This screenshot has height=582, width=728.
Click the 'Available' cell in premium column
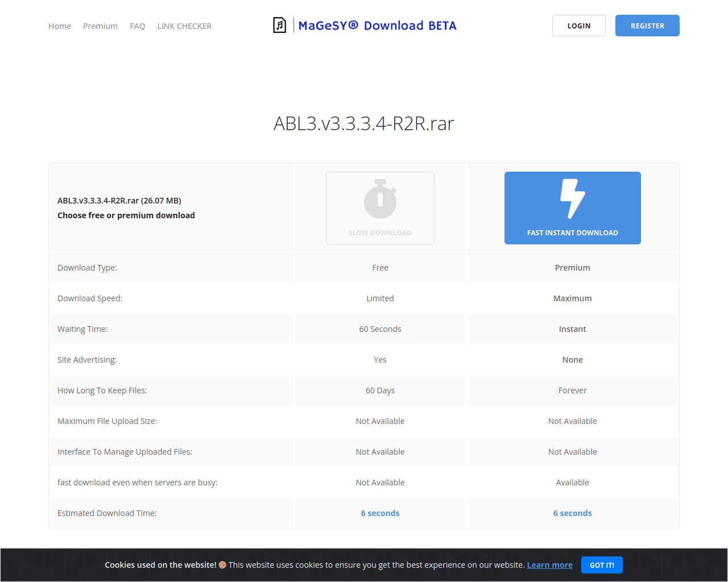click(x=573, y=483)
